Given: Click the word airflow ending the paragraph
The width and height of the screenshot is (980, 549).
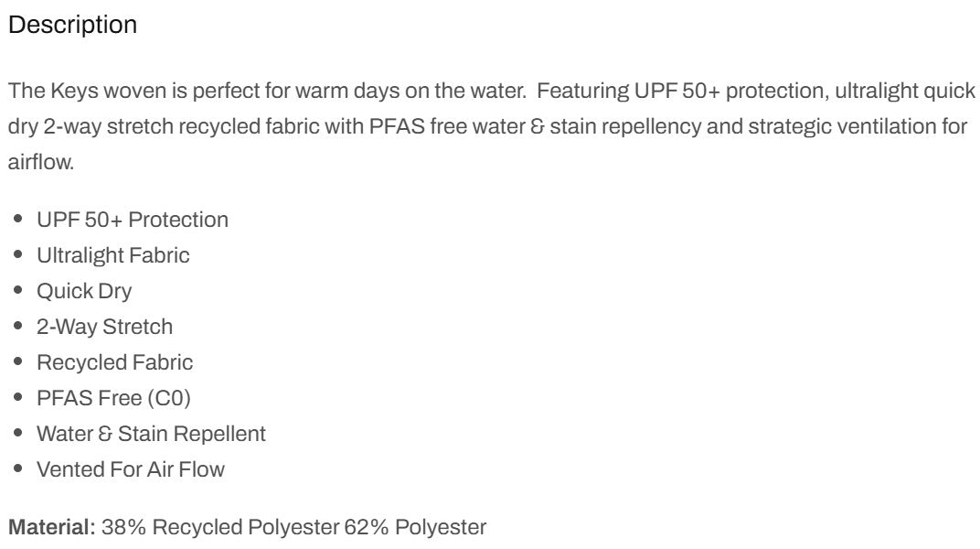Looking at the screenshot, I should pos(40,162).
